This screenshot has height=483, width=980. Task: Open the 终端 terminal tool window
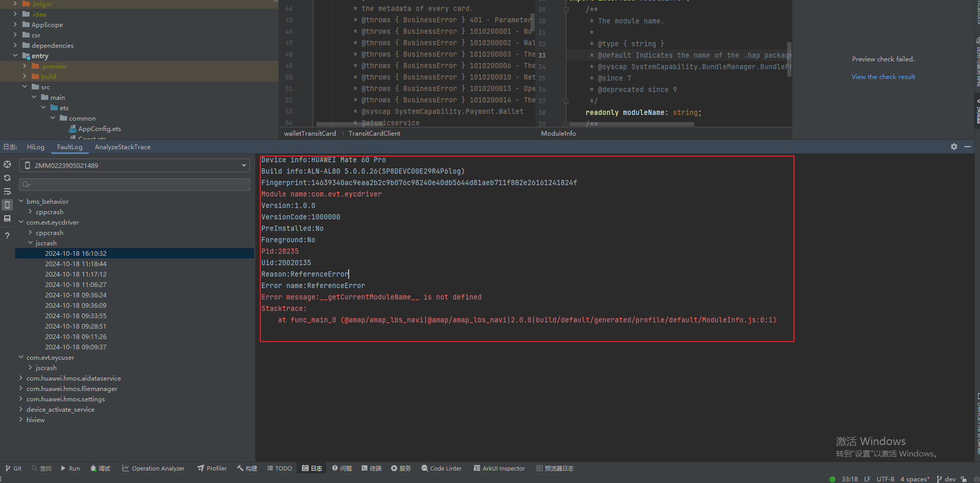pyautogui.click(x=372, y=468)
